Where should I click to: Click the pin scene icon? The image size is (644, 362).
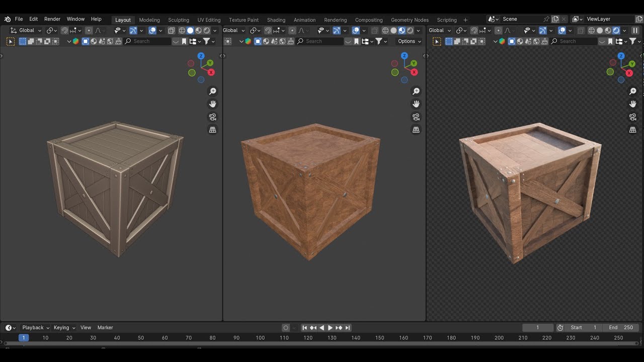point(546,19)
